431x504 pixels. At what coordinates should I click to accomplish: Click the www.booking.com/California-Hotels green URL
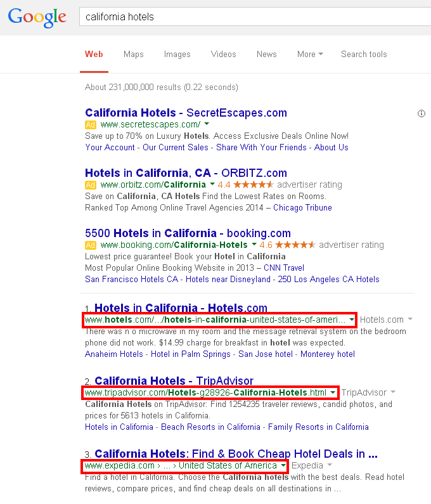(174, 245)
